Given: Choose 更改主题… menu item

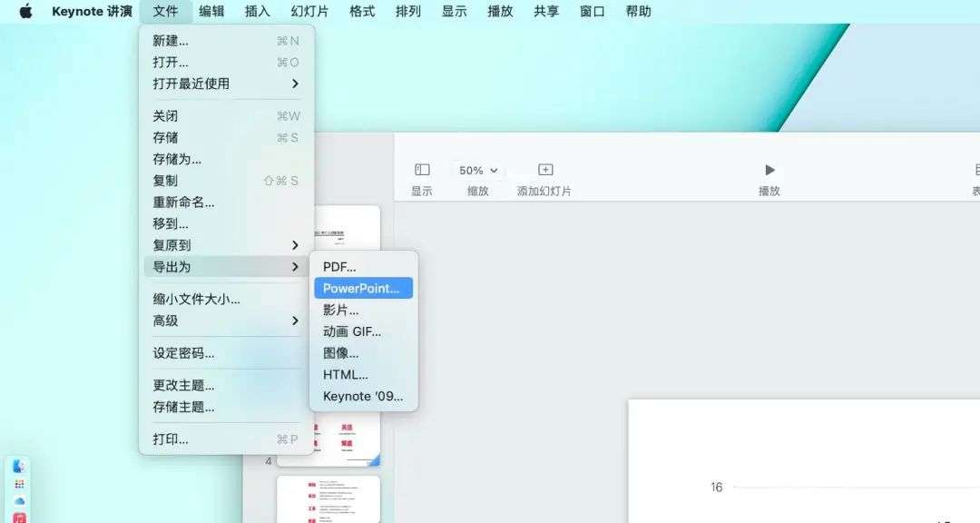Looking at the screenshot, I should (x=226, y=385).
